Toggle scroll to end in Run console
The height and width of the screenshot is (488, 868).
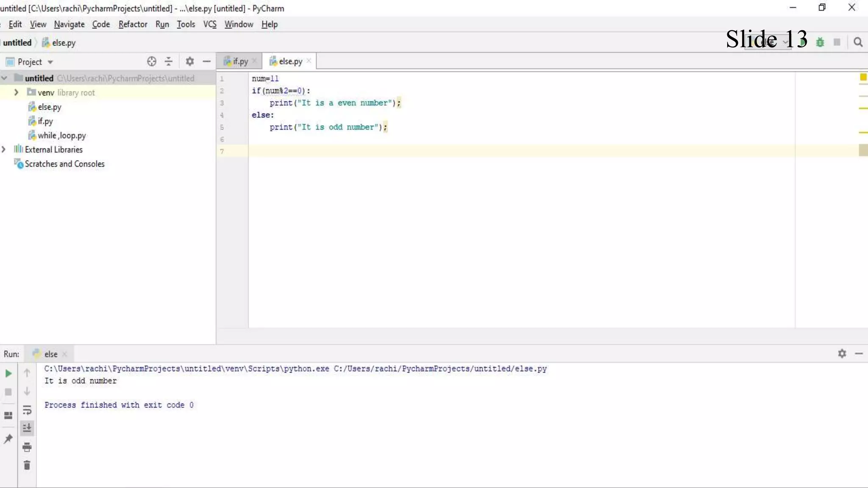27,428
